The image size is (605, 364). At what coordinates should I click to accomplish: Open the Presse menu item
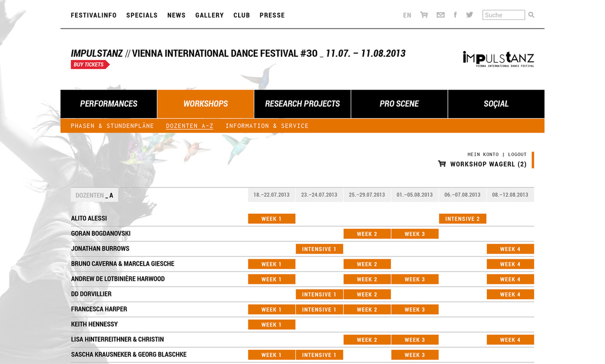[272, 15]
